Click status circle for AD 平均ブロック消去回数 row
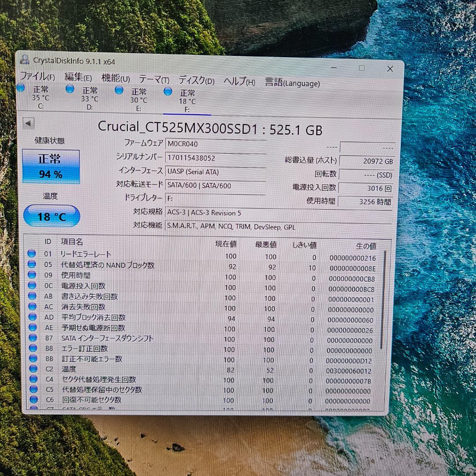Image resolution: width=476 pixels, height=476 pixels. point(33,316)
